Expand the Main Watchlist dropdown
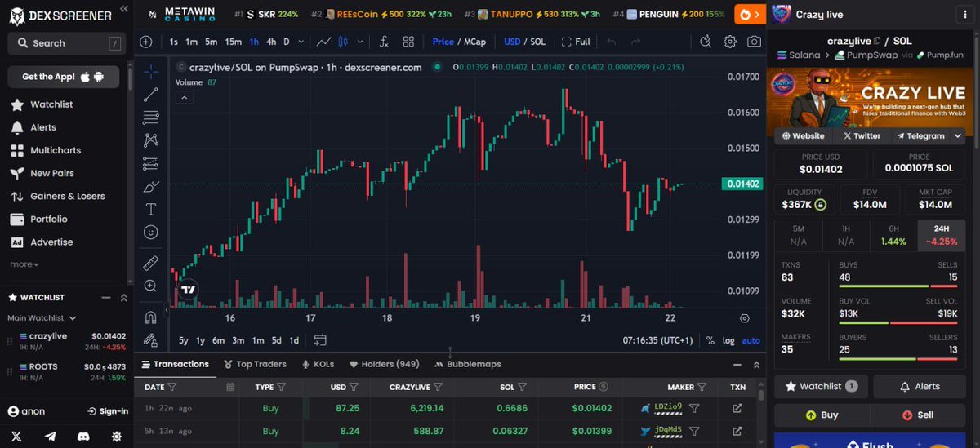The image size is (980, 448). coord(42,318)
